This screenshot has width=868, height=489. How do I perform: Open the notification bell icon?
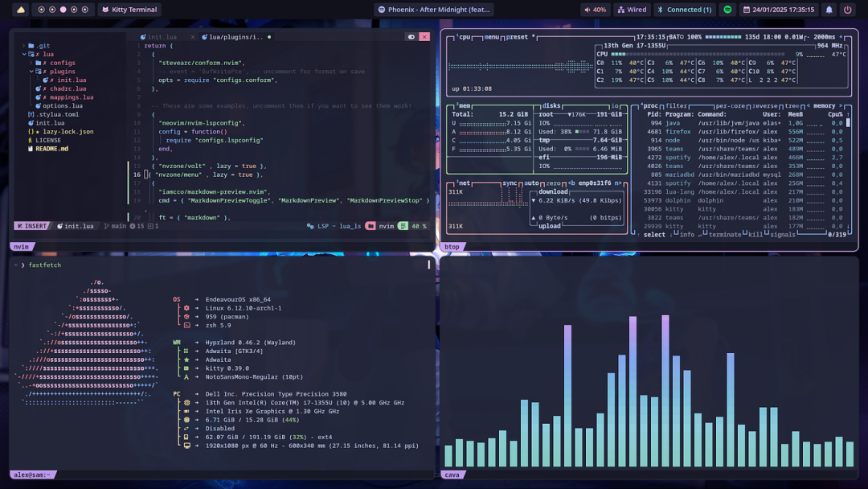click(x=829, y=10)
